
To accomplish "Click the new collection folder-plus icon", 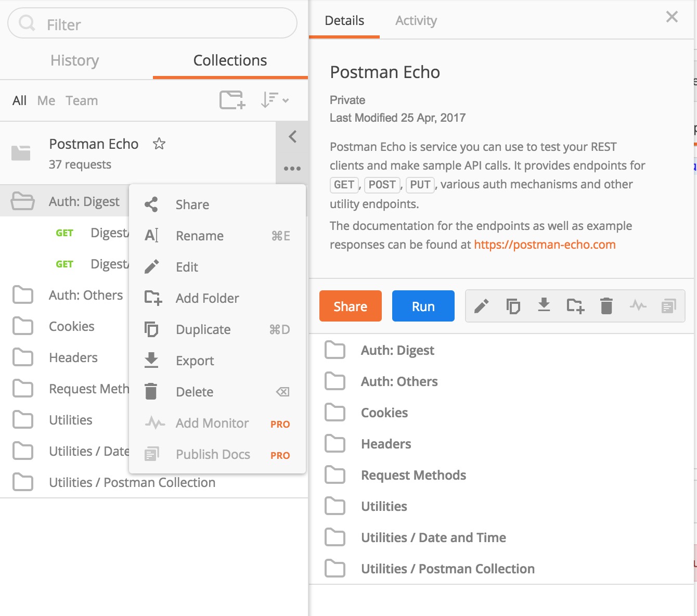I will (x=232, y=100).
